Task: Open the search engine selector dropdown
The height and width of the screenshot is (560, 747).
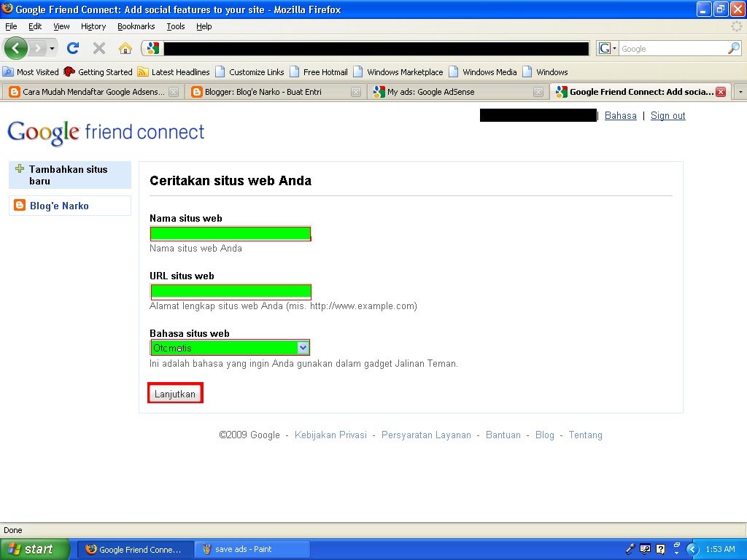Action: [x=608, y=48]
